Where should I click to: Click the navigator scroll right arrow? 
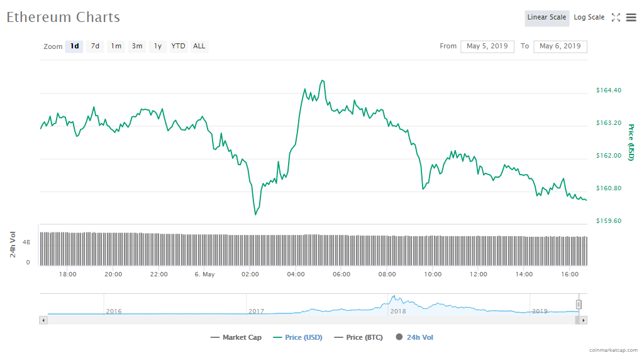click(x=583, y=320)
